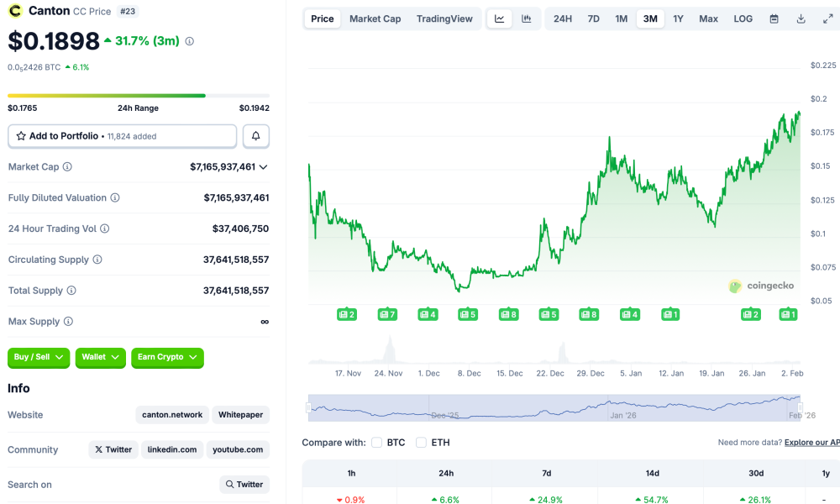Screen dimensions: 840x504
Task: Download chart data via download icon
Action: (x=801, y=18)
